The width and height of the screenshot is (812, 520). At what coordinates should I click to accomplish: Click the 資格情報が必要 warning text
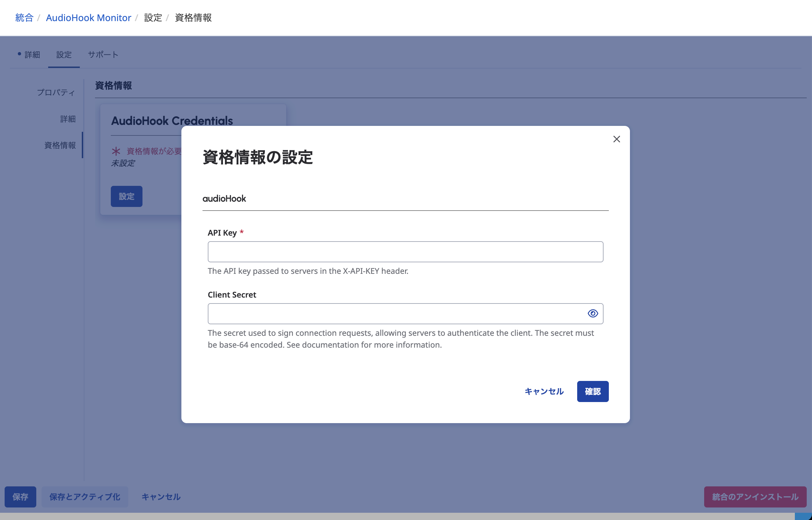(154, 151)
